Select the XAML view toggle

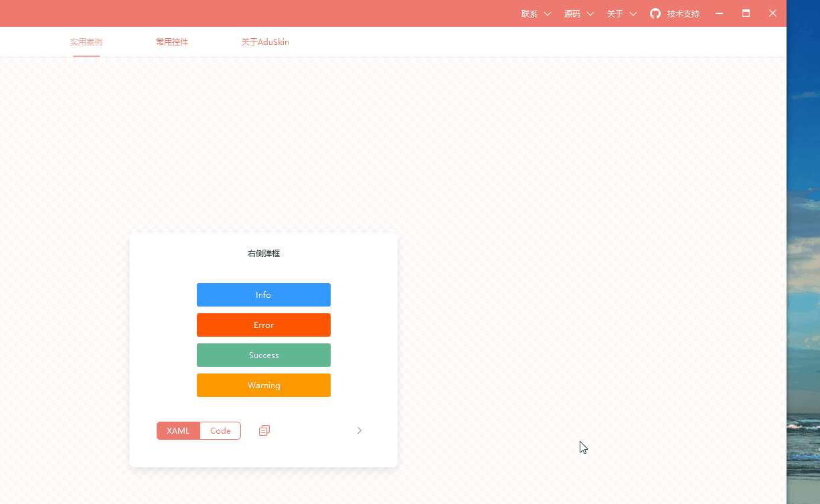click(x=178, y=430)
